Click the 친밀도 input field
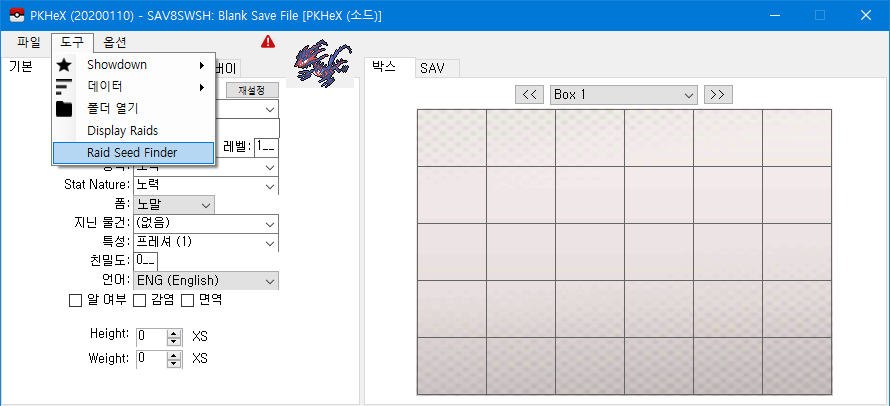The height and width of the screenshot is (406, 890). point(146,261)
